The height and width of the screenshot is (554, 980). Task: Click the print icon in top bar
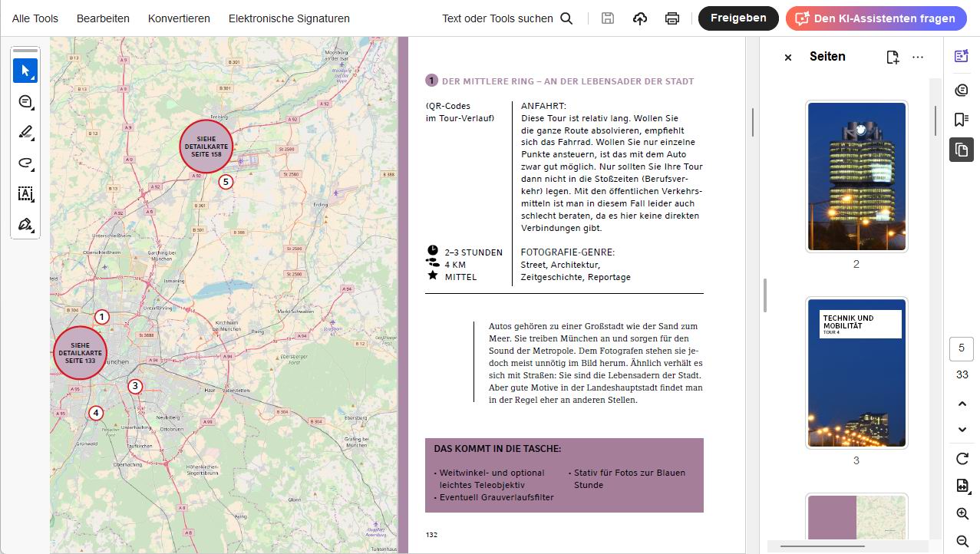(x=672, y=18)
